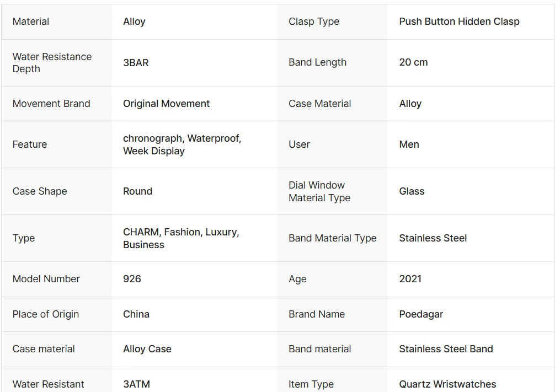This screenshot has width=560, height=392.
Task: Select the Glass value
Action: 412,191
